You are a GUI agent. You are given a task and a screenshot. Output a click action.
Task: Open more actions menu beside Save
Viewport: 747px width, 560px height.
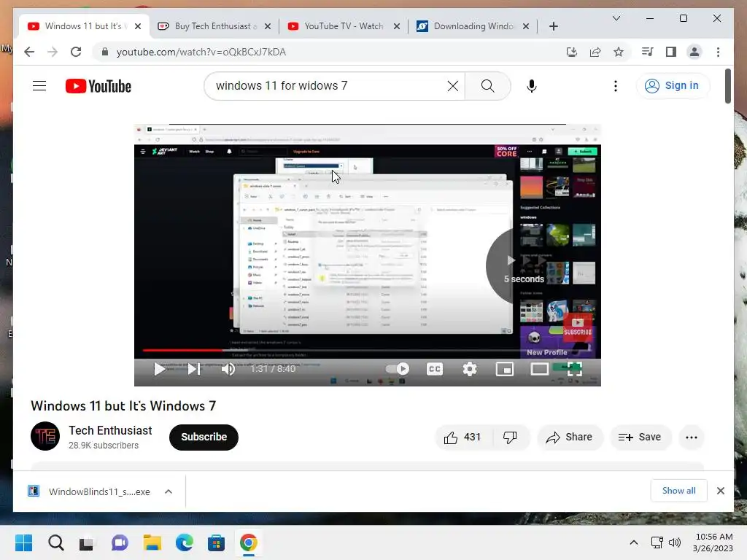tap(692, 437)
